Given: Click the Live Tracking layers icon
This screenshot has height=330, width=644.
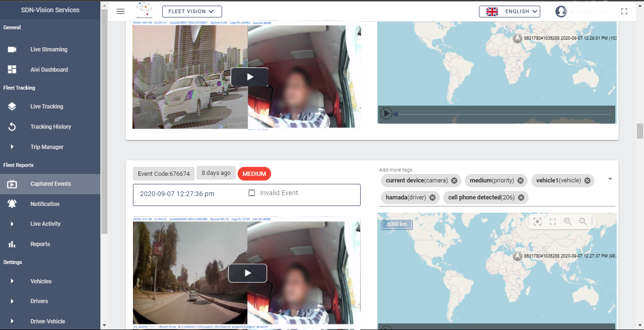Looking at the screenshot, I should click(12, 107).
